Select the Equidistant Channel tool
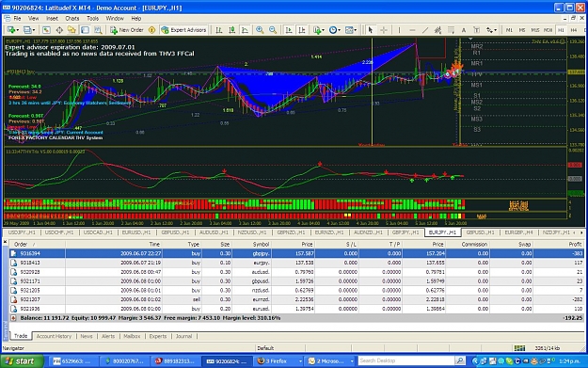 coord(437,30)
